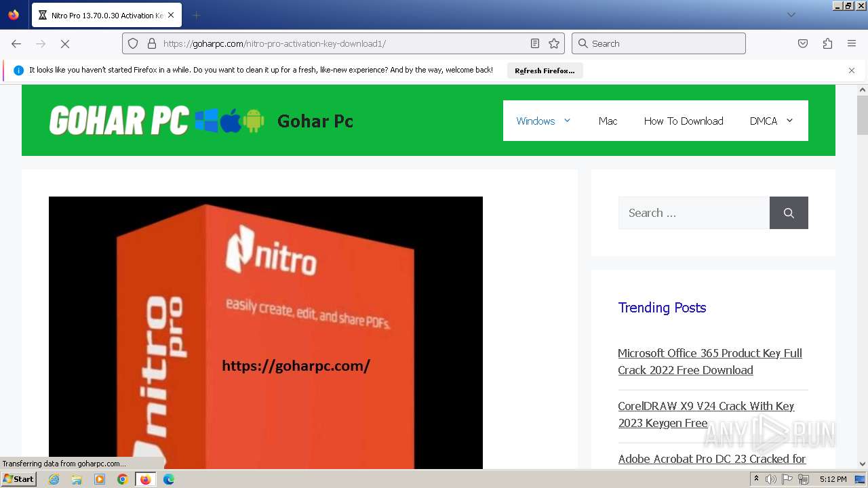
Task: Stop loading the current page
Action: 65,43
